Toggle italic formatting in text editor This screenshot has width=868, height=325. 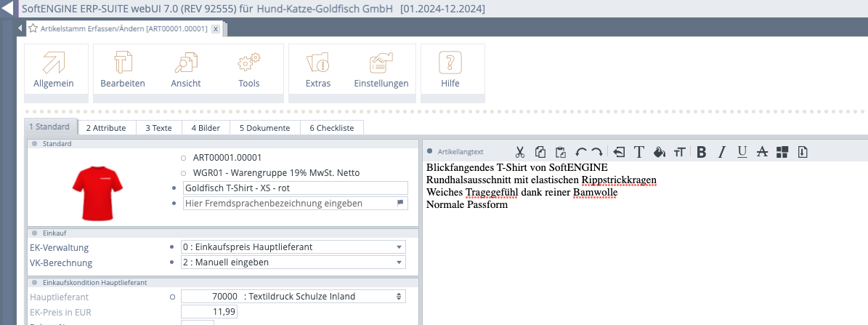721,152
